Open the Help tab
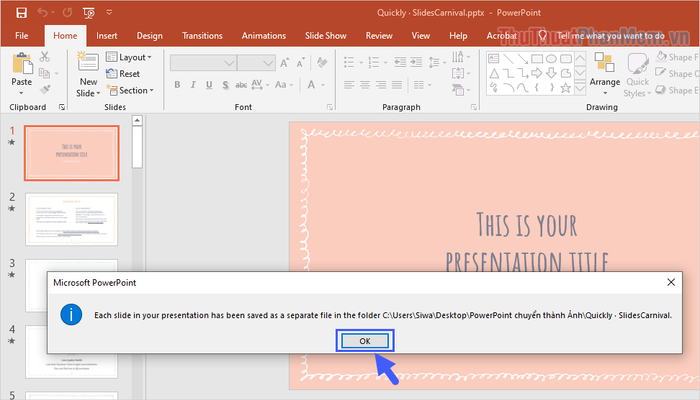 [x=458, y=36]
